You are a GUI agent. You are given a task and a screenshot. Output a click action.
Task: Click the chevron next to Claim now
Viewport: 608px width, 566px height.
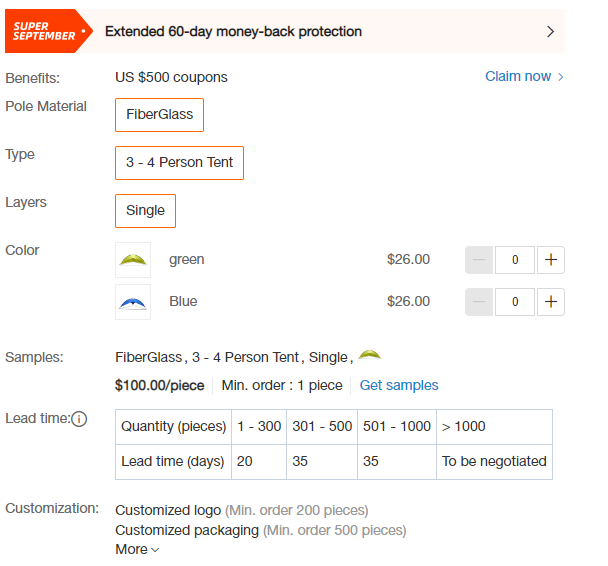(x=560, y=77)
